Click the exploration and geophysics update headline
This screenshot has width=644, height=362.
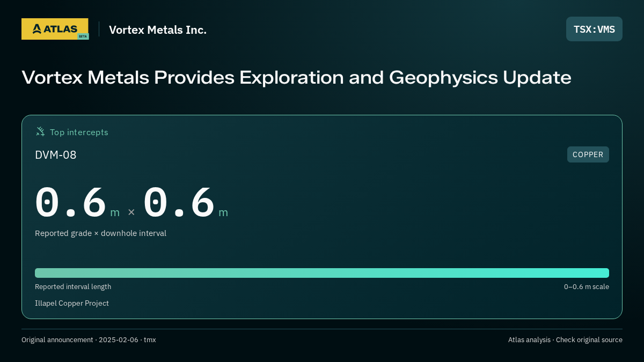(x=296, y=78)
